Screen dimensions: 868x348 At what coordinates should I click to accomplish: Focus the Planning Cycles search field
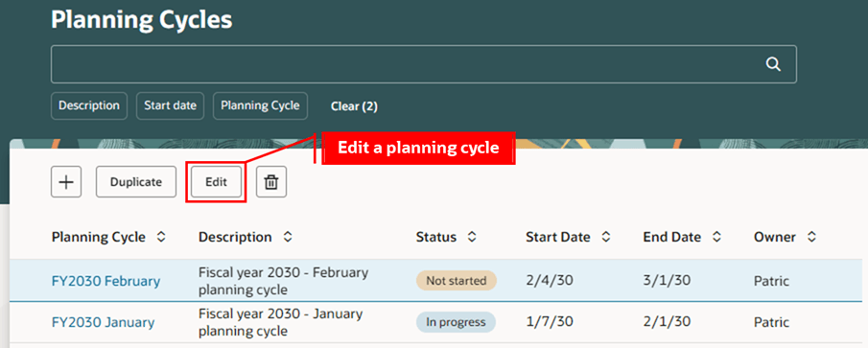(424, 64)
